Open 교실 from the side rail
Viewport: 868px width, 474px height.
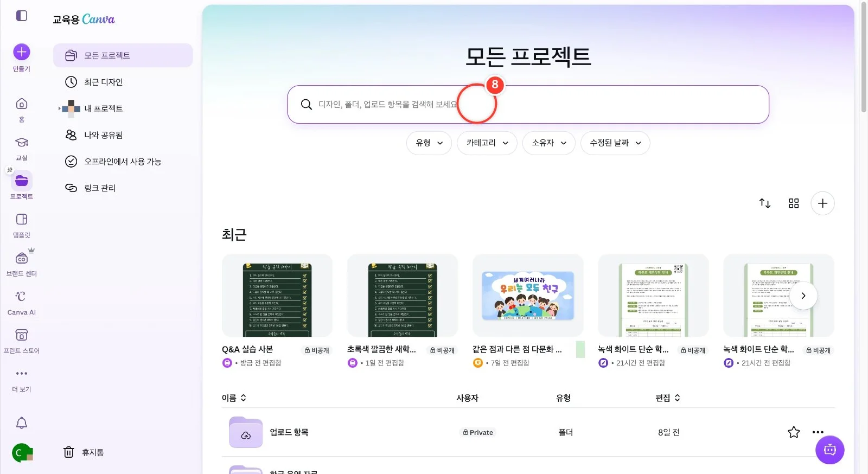[x=22, y=148]
